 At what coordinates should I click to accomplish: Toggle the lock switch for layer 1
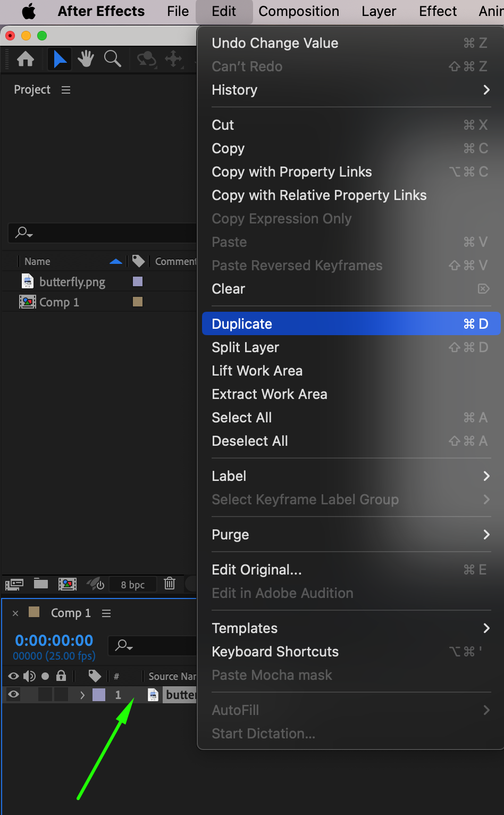(x=61, y=694)
